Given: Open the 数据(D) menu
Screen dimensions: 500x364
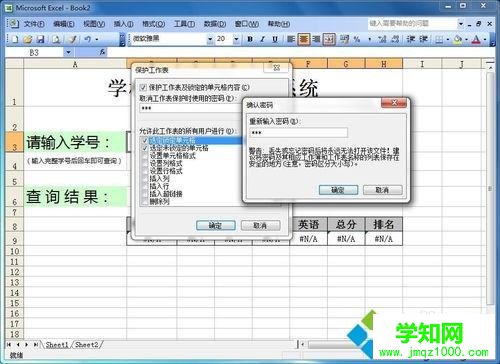Looking at the screenshot, I should 215,24.
